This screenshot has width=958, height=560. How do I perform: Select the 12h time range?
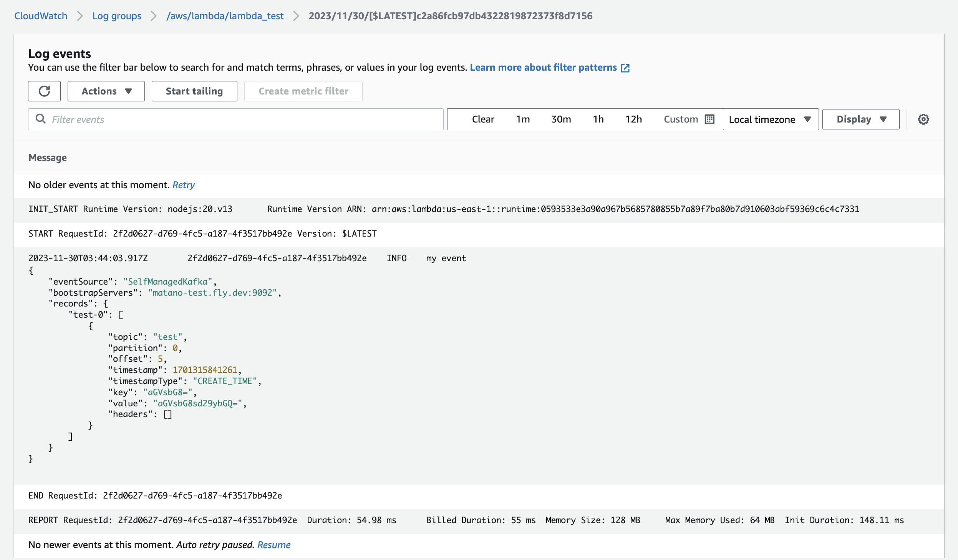633,119
